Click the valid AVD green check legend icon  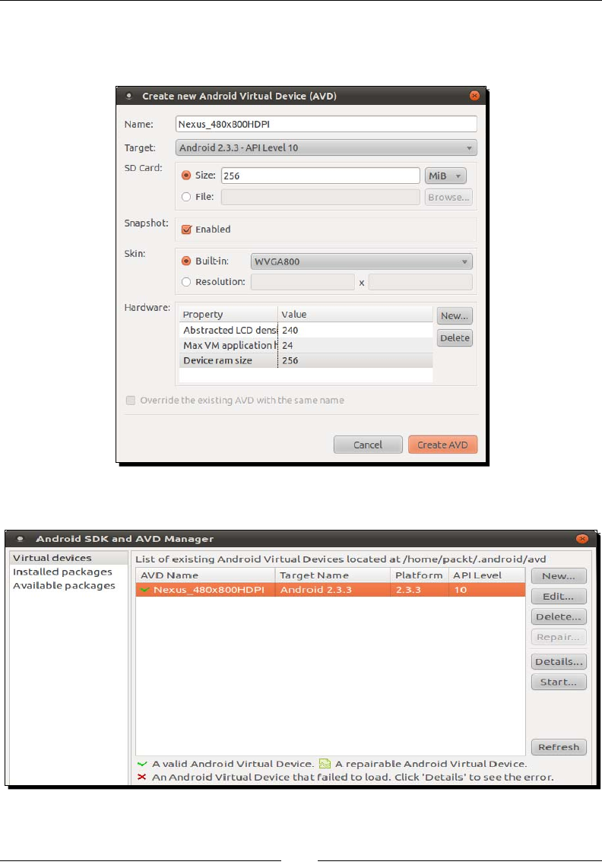pos(142,764)
